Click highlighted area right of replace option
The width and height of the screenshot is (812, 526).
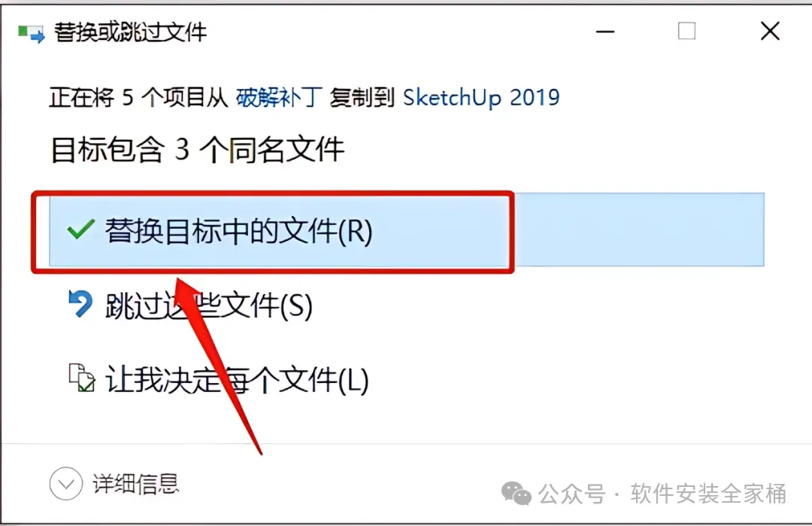pos(640,230)
